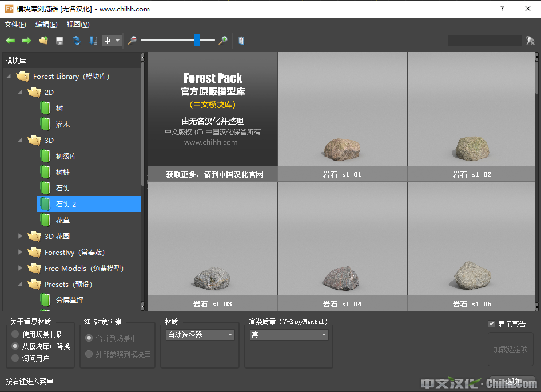Click the thumbnail size slider handle
The width and height of the screenshot is (541, 392).
point(197,40)
